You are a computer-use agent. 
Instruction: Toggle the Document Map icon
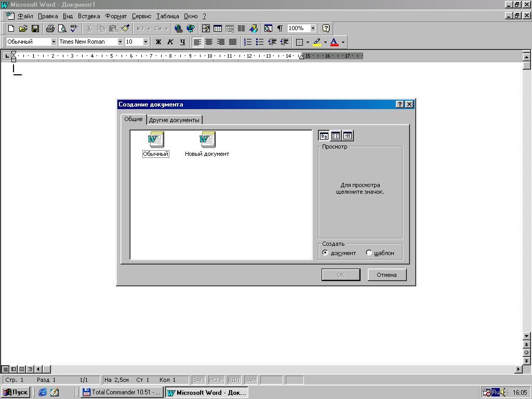268,29
